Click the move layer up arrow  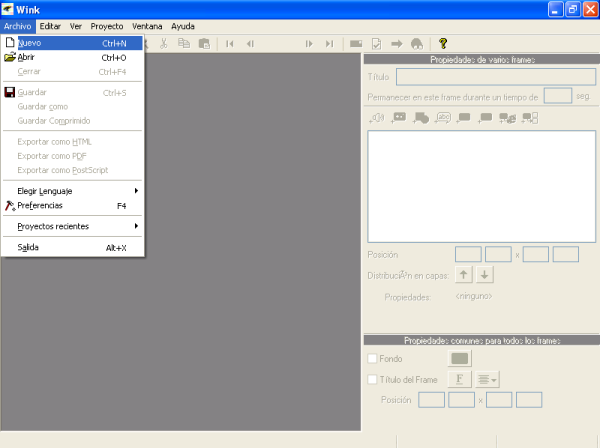click(465, 275)
